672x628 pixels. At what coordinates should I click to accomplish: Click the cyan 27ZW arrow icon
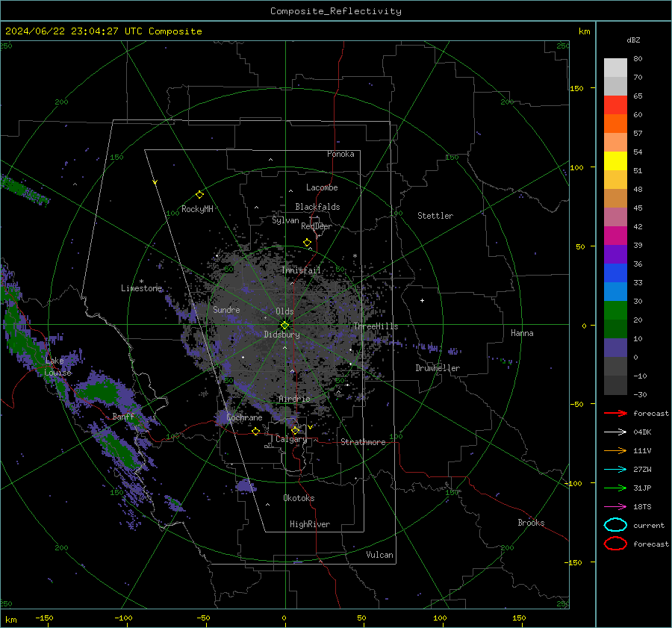pyautogui.click(x=615, y=470)
